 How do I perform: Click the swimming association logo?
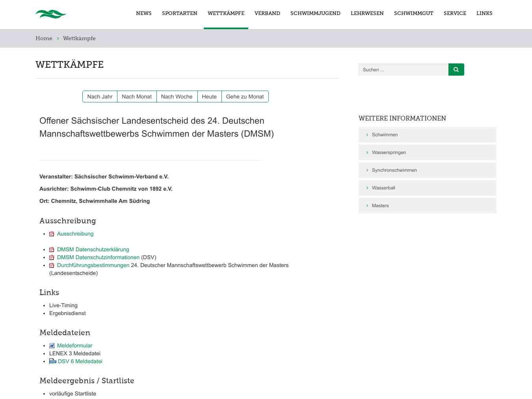51,14
